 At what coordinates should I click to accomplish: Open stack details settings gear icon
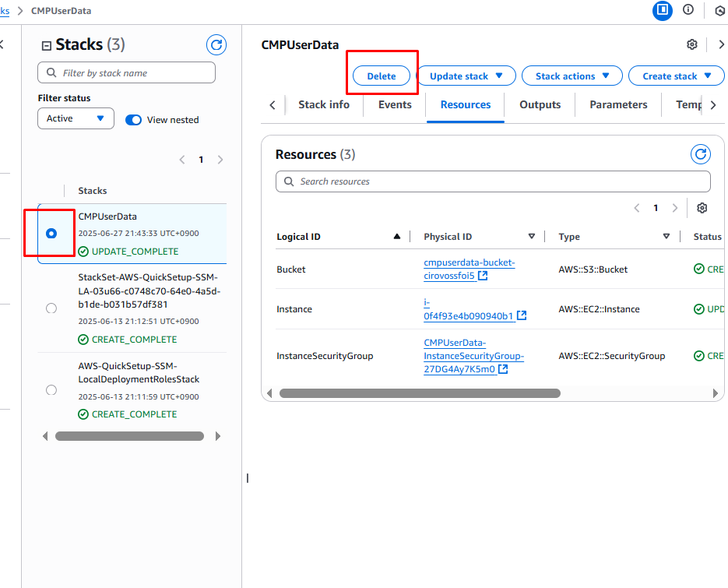(x=692, y=44)
